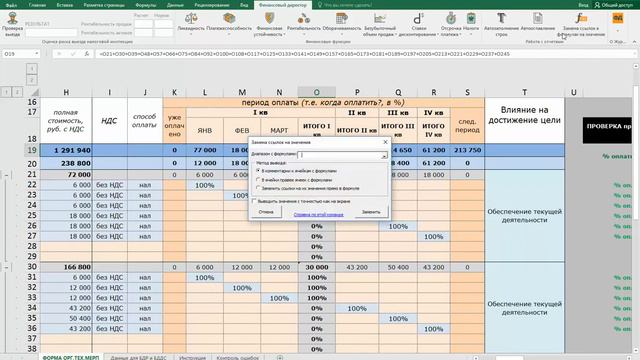Open the Файл tab
640x360 pixels.
tap(11, 5)
